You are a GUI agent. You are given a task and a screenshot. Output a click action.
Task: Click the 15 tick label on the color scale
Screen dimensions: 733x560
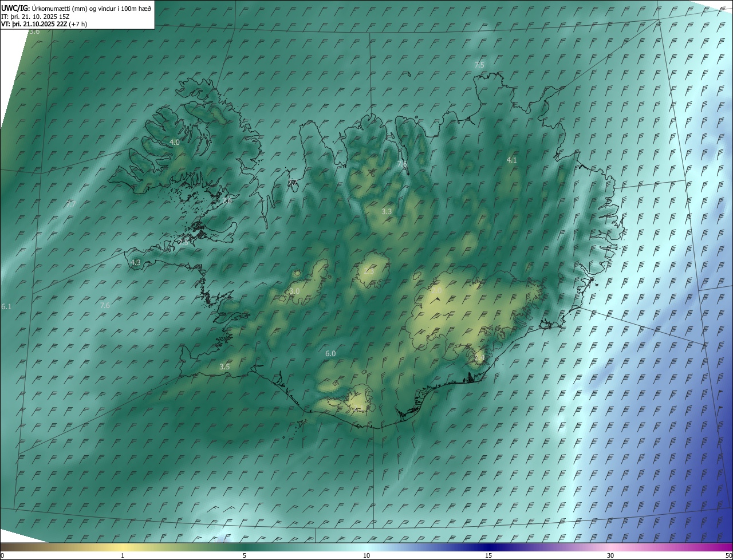point(488,555)
